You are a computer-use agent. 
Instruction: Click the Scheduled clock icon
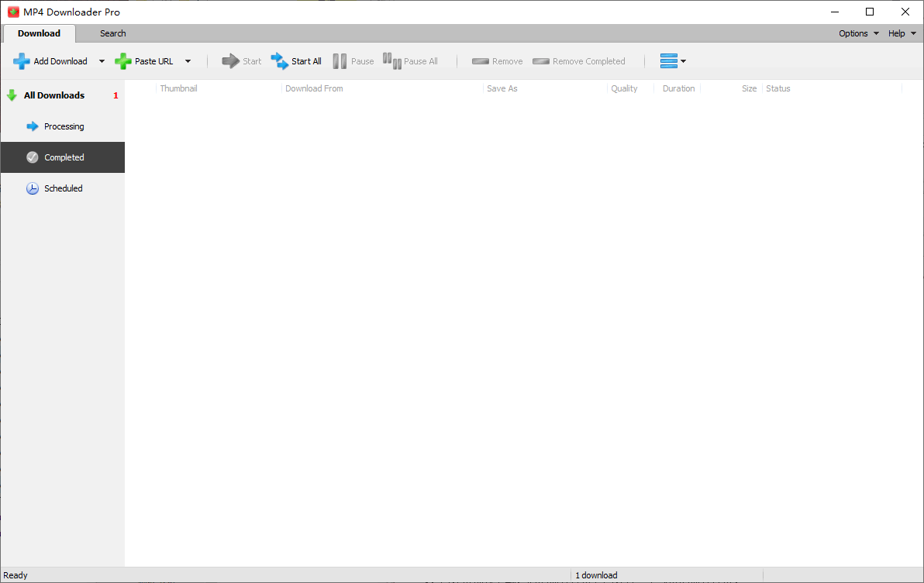click(x=33, y=188)
